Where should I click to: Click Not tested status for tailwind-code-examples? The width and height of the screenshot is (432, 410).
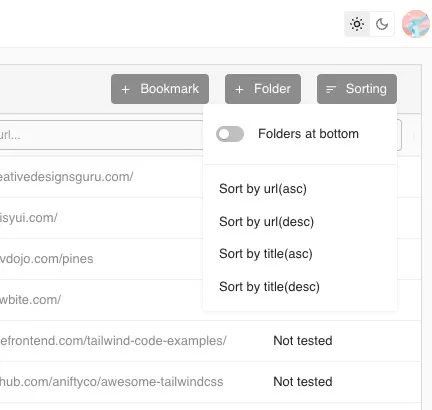pos(303,341)
